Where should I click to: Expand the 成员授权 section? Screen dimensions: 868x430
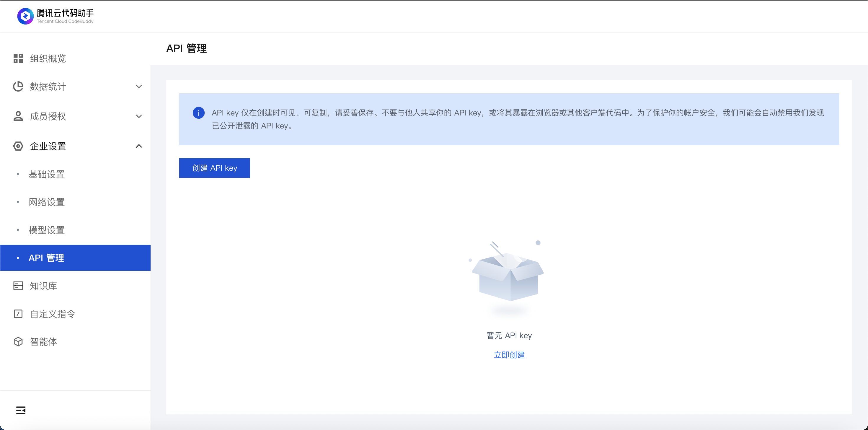[x=139, y=116]
